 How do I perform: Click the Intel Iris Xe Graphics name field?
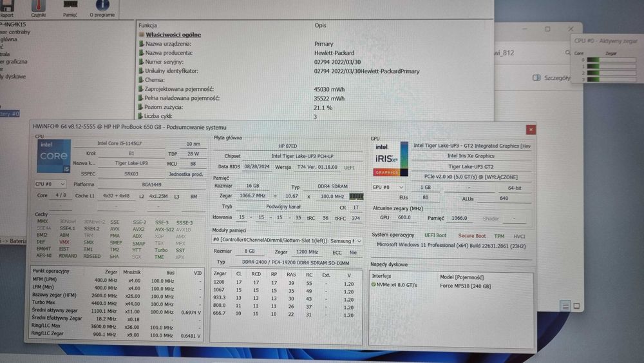tap(471, 156)
